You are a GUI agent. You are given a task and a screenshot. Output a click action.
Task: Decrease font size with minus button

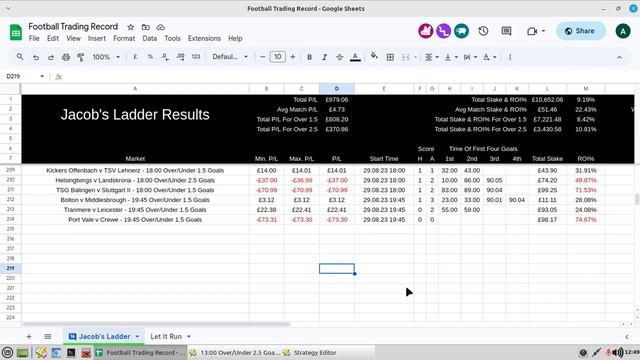[x=262, y=57]
